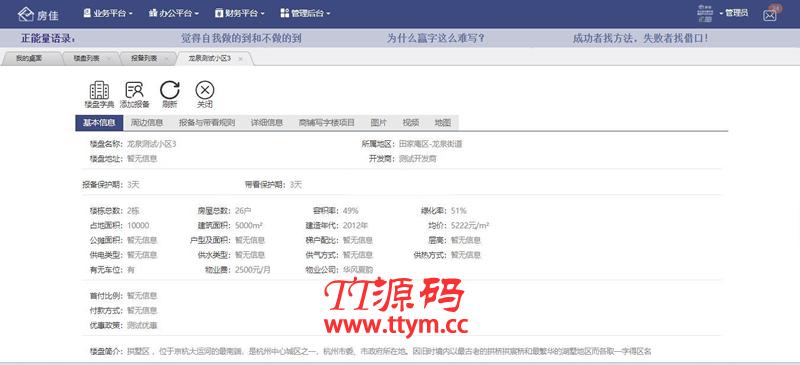The image size is (800, 365).
Task: Close the 龙泉测试小区3 page tab
Action: click(x=240, y=59)
